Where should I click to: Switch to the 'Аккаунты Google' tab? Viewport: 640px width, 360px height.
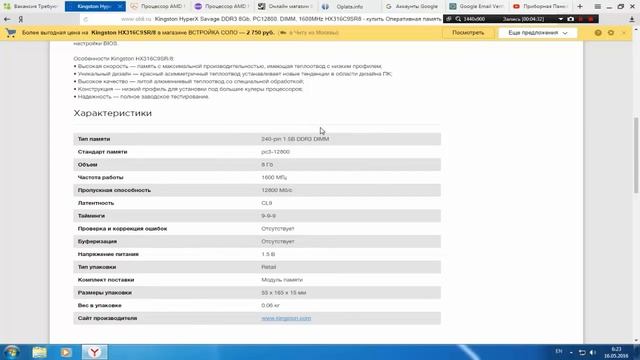pos(413,6)
